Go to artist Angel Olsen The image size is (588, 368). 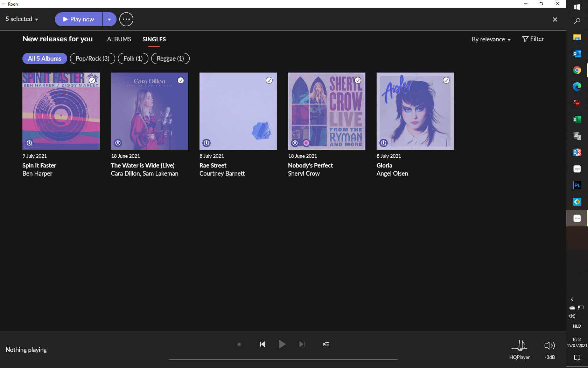coord(392,173)
